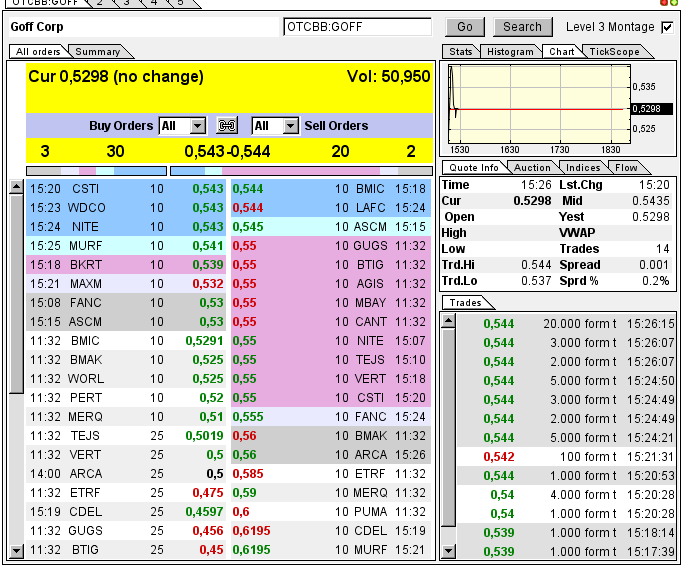Toggle the Level 3 Montage checkbox

click(x=667, y=27)
